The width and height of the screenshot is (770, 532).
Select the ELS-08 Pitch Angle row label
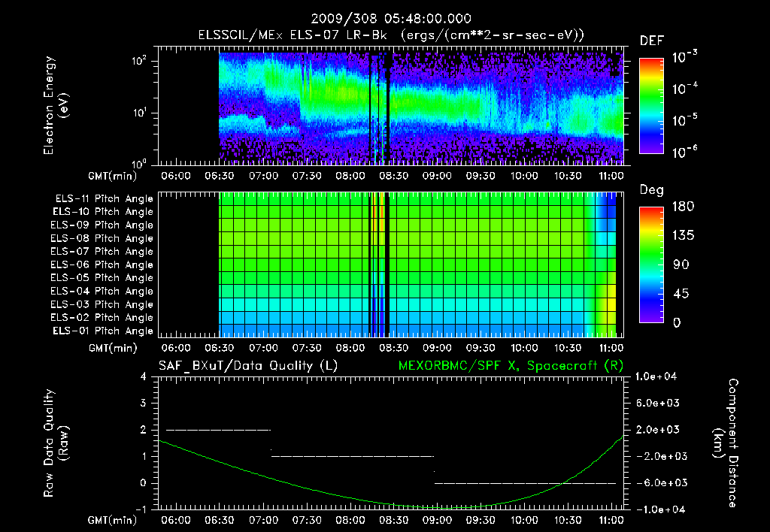tap(102, 238)
